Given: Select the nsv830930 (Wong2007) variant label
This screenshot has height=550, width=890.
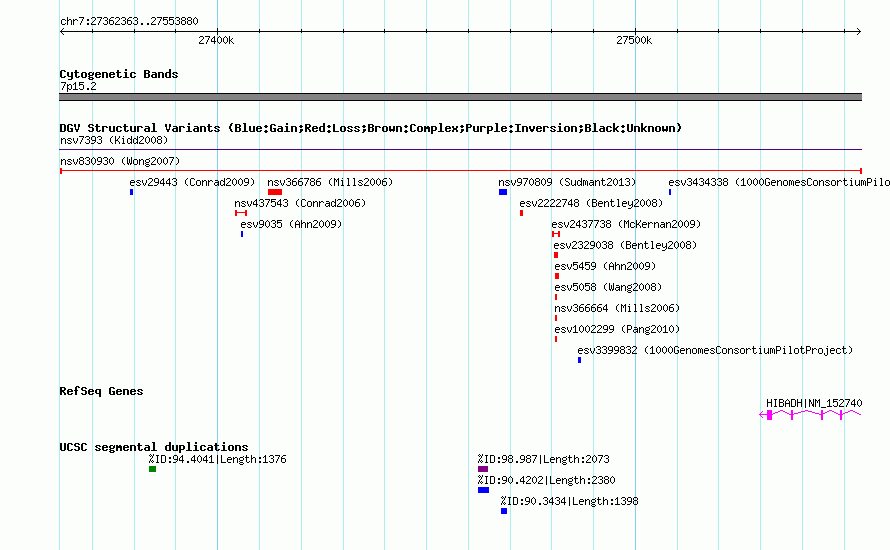Looking at the screenshot, I should (x=120, y=161).
